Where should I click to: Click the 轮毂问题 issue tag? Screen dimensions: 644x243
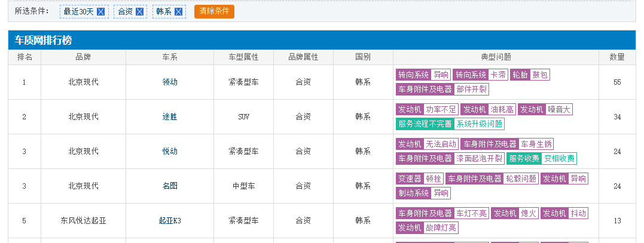[492, 179]
